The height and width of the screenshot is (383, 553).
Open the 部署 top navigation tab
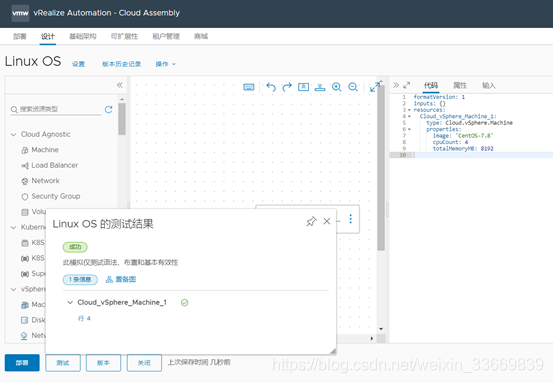[x=20, y=36]
